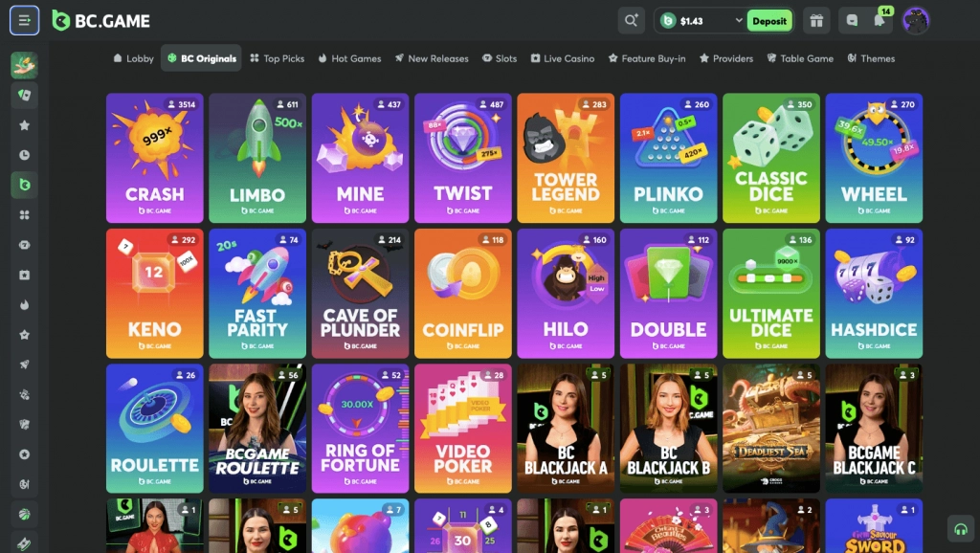Switch to the Top Picks tab
This screenshot has height=553, width=980.
pyautogui.click(x=277, y=58)
